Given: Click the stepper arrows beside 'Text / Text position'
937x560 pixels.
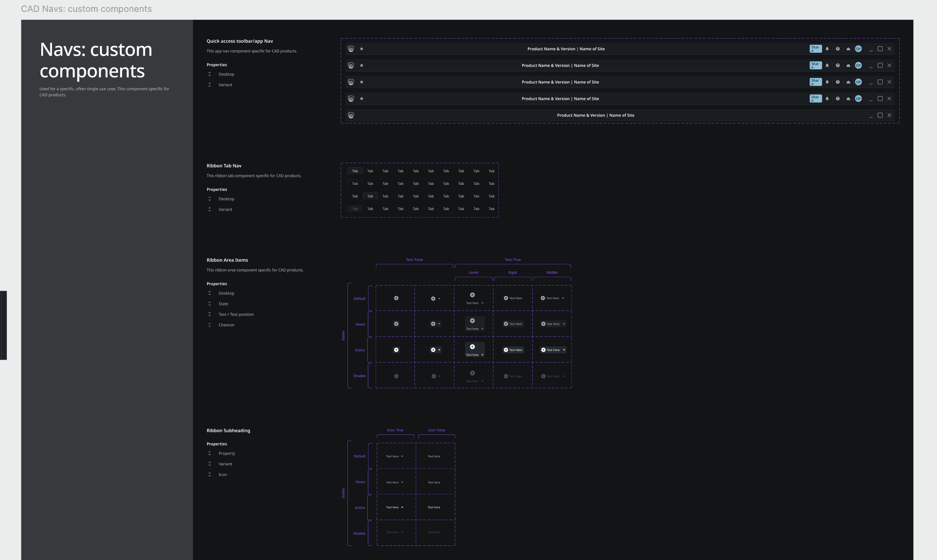Looking at the screenshot, I should coord(209,314).
